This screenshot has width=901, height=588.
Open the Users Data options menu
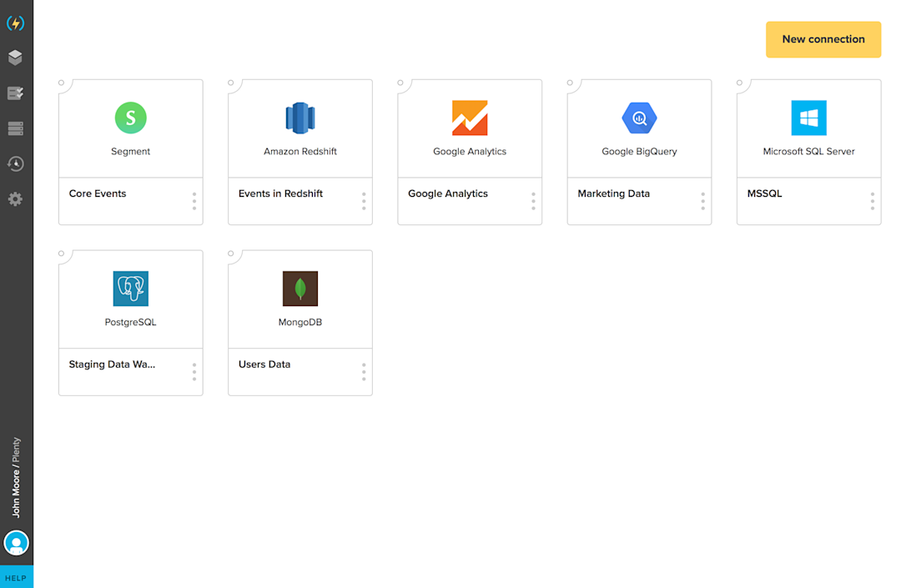pyautogui.click(x=364, y=371)
